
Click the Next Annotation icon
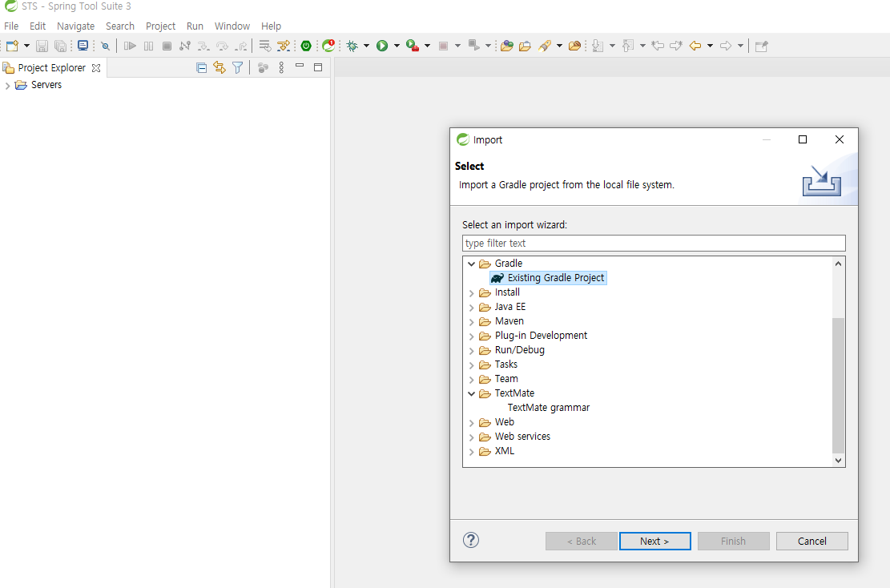tap(597, 46)
